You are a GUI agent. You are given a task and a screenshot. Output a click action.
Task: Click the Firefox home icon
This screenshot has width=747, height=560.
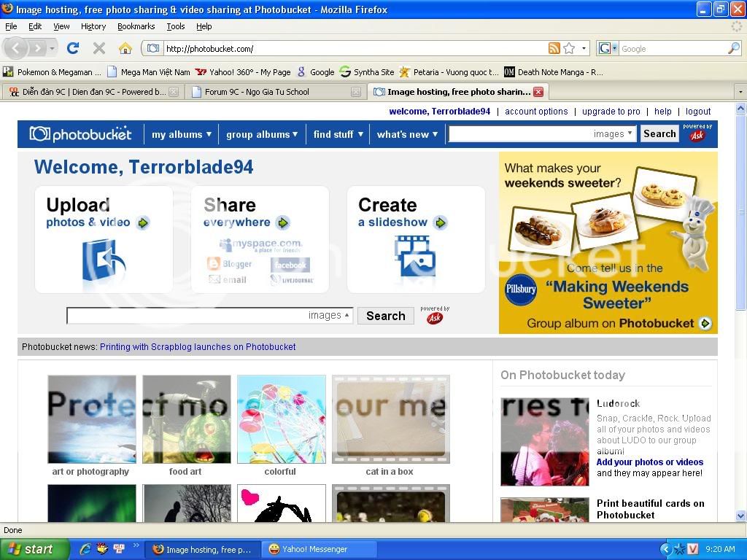(125, 48)
